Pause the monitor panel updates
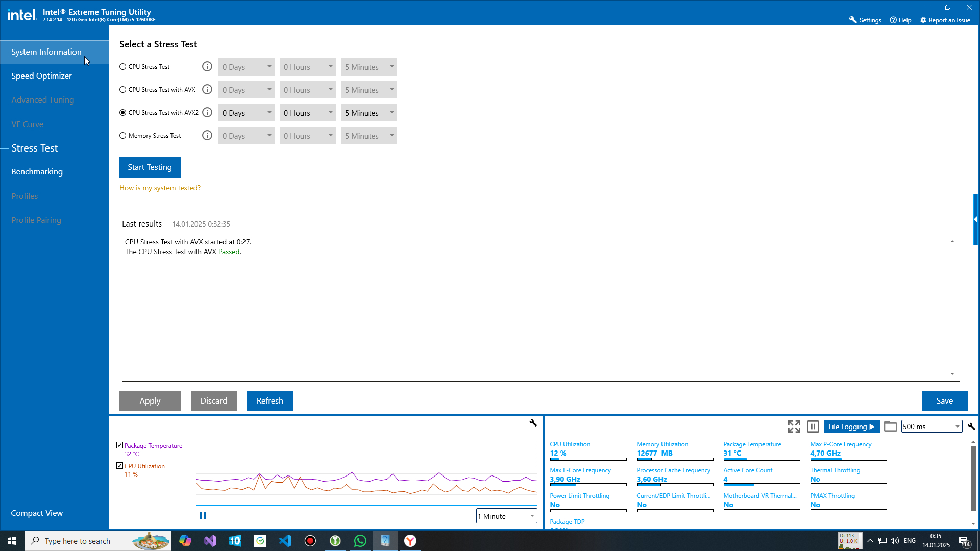The width and height of the screenshot is (980, 551). point(813,427)
